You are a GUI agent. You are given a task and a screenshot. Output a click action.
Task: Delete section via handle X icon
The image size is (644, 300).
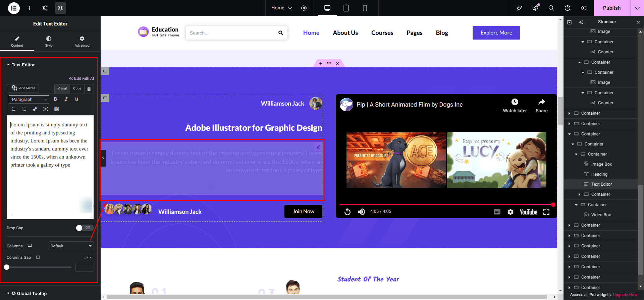(337, 63)
